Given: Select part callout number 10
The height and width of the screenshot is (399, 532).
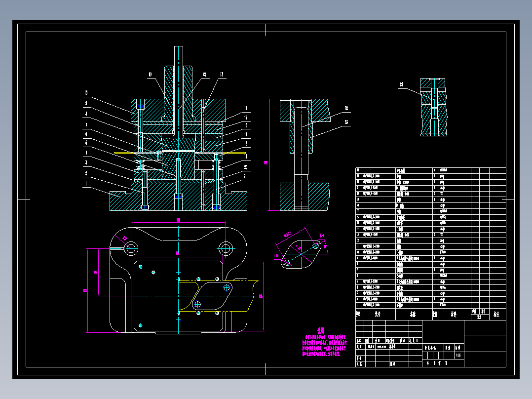Looking at the screenshot, I should click(x=86, y=93).
